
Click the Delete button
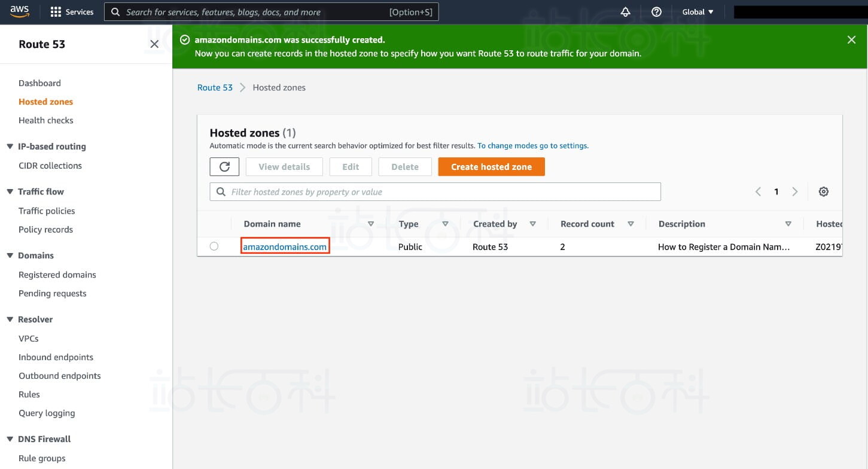(x=405, y=167)
